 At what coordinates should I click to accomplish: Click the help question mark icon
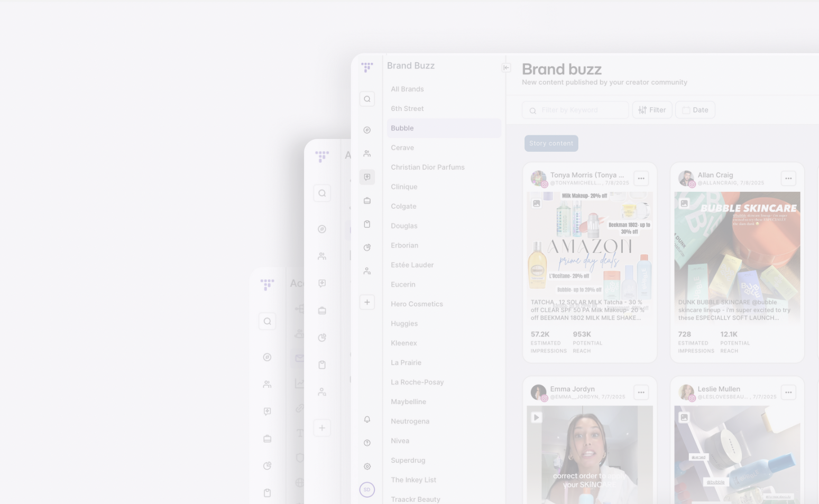[x=367, y=443]
